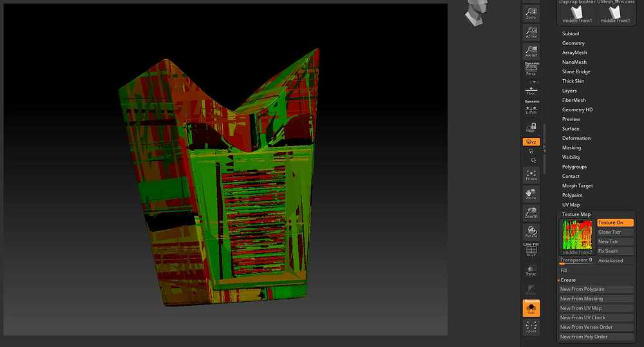Click the Frame mesh icon
This screenshot has height=347, width=644.
coord(531,175)
